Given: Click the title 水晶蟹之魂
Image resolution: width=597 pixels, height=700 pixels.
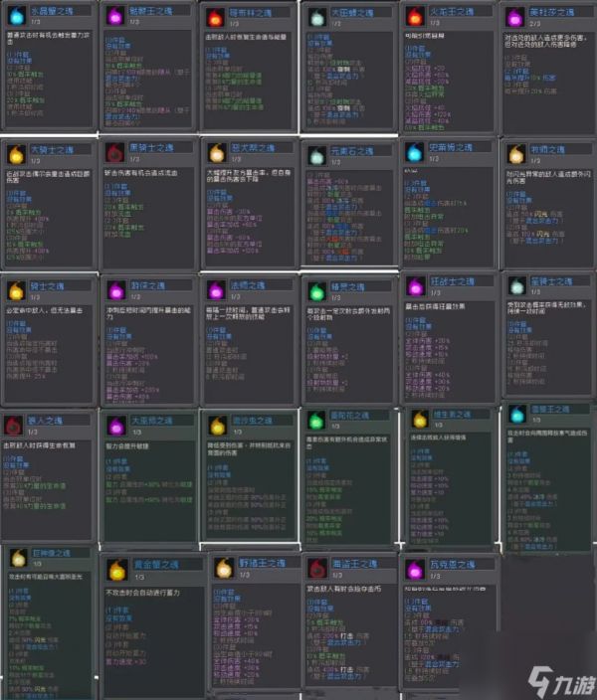Looking at the screenshot, I should (x=52, y=11).
